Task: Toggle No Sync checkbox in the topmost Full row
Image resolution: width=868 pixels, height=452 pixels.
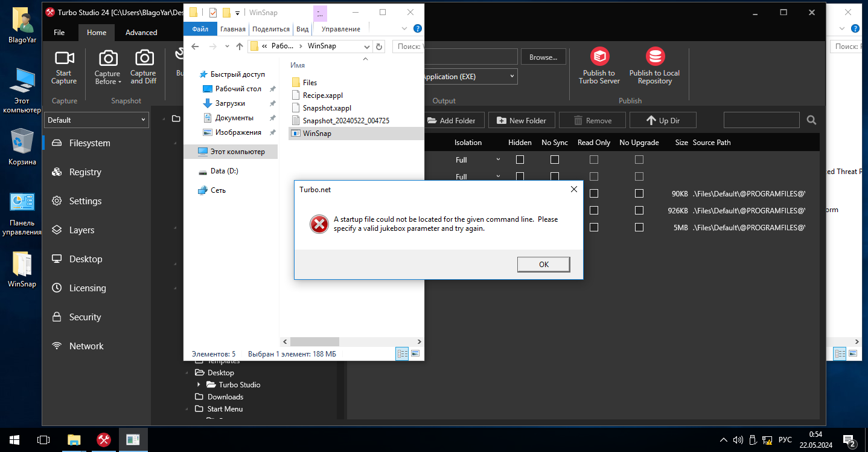Action: coord(555,160)
